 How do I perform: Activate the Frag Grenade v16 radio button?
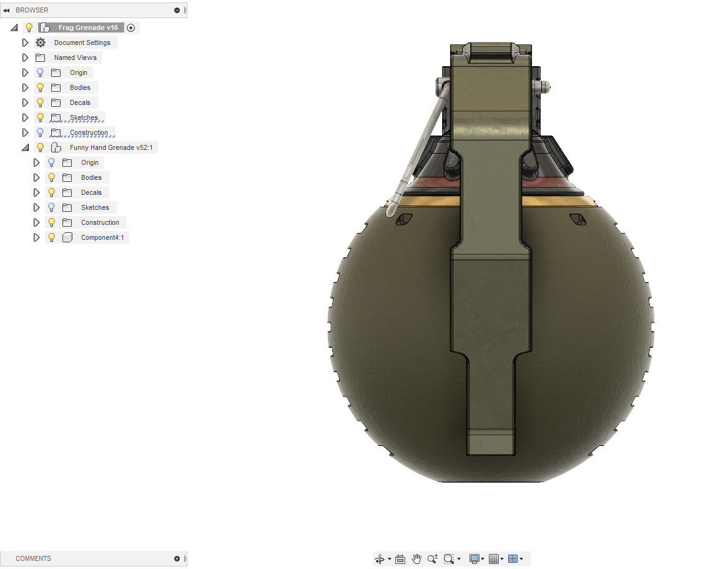130,27
